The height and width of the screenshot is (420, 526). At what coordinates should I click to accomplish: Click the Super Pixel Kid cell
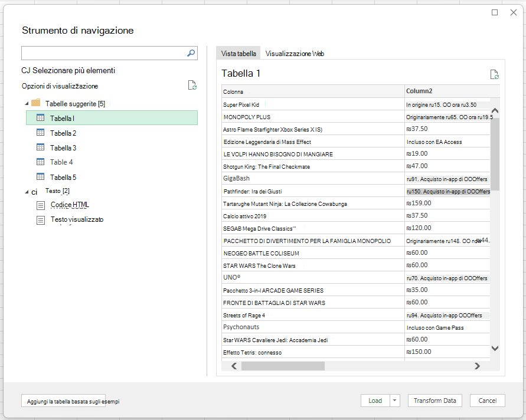[313, 104]
